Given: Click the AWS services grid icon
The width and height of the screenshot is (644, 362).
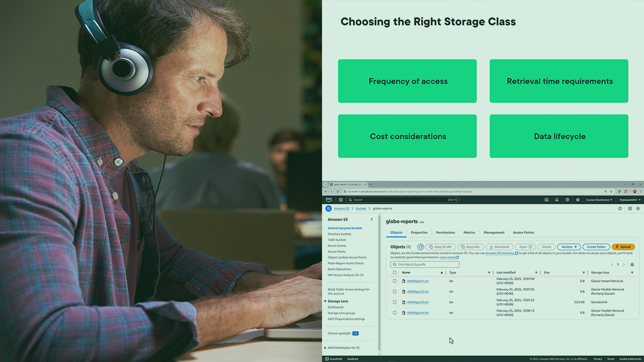Looking at the screenshot, I should click(341, 200).
